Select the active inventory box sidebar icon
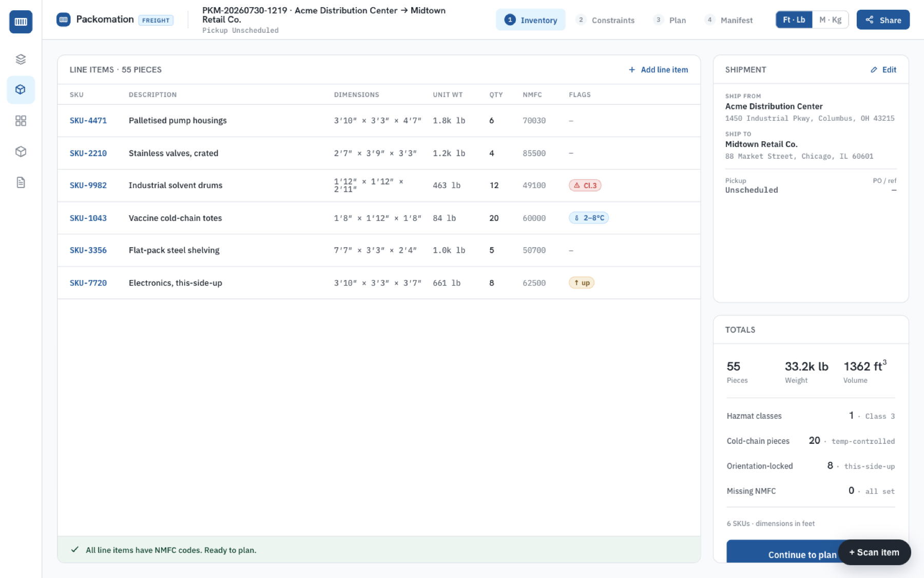 click(21, 89)
